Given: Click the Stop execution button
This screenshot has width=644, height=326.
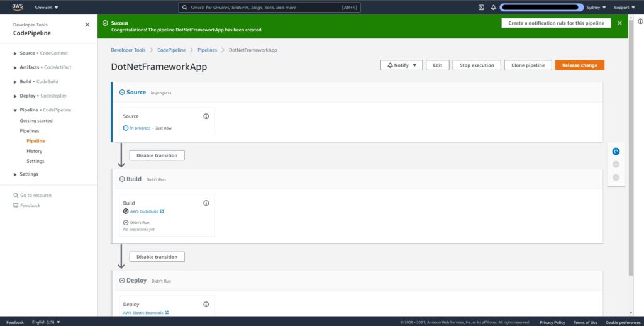Looking at the screenshot, I should (x=477, y=65).
